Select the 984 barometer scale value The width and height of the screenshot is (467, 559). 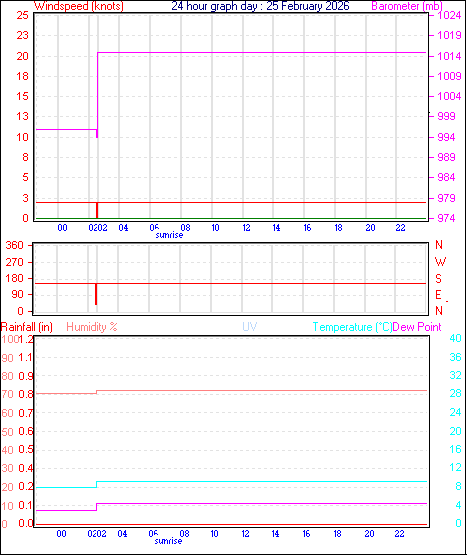coord(446,177)
